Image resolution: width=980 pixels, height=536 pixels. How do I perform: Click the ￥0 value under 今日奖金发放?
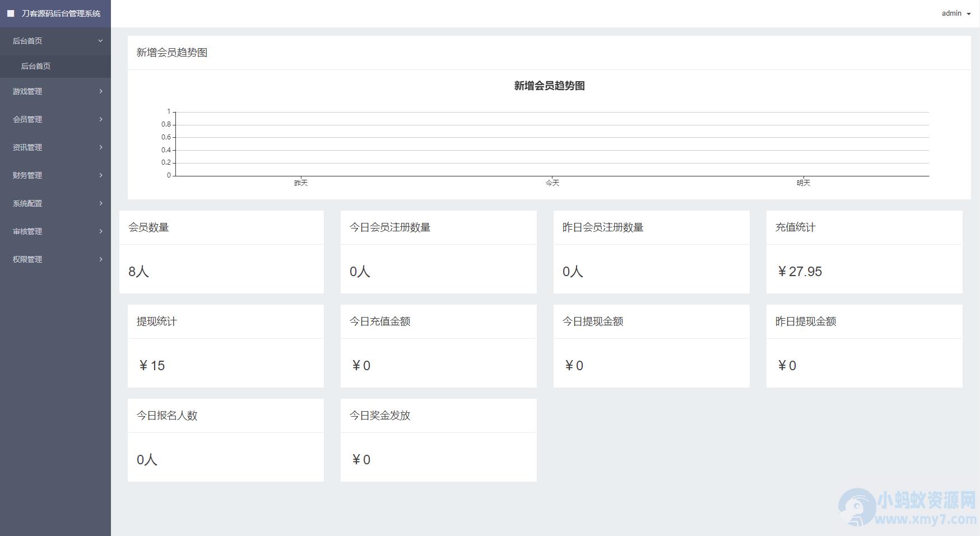pyautogui.click(x=361, y=460)
